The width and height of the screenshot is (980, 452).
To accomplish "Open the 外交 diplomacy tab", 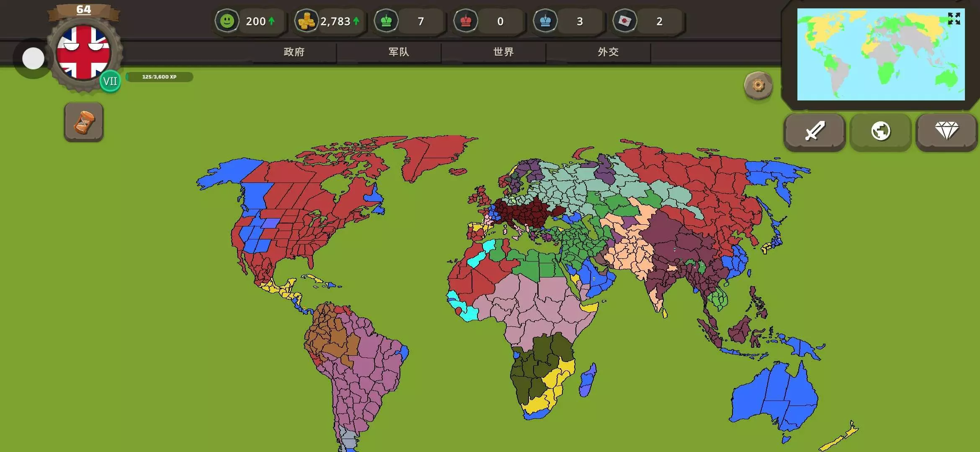I will click(x=608, y=52).
